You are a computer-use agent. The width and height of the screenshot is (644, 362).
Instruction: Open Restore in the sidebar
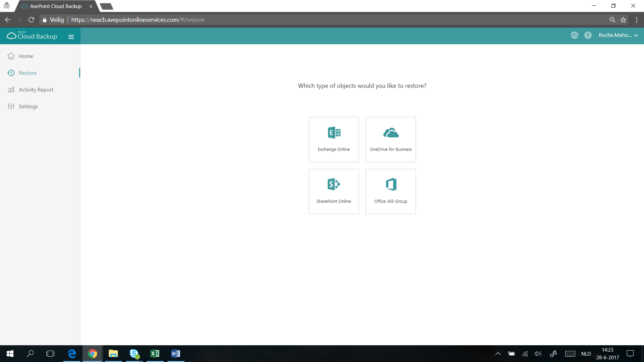[40, 73]
